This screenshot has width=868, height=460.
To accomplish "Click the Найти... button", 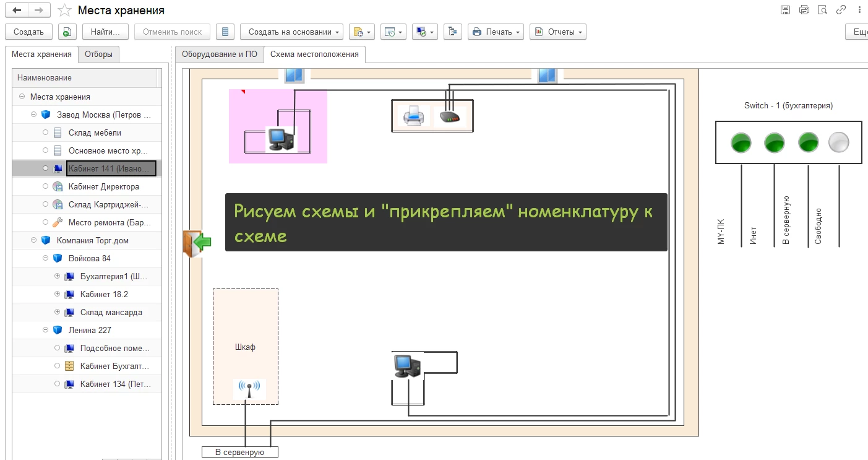I will tap(109, 32).
